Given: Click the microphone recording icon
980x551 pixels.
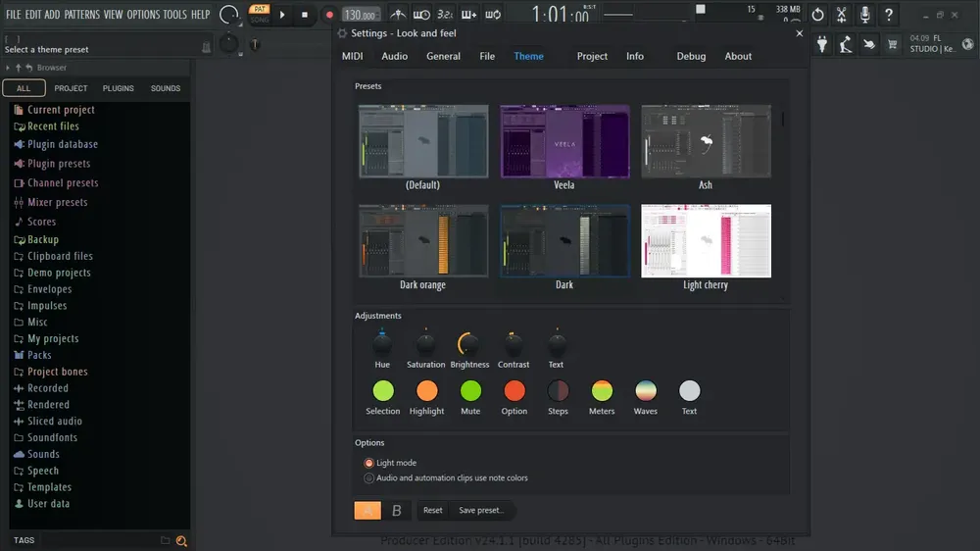Looking at the screenshot, I should tap(865, 14).
